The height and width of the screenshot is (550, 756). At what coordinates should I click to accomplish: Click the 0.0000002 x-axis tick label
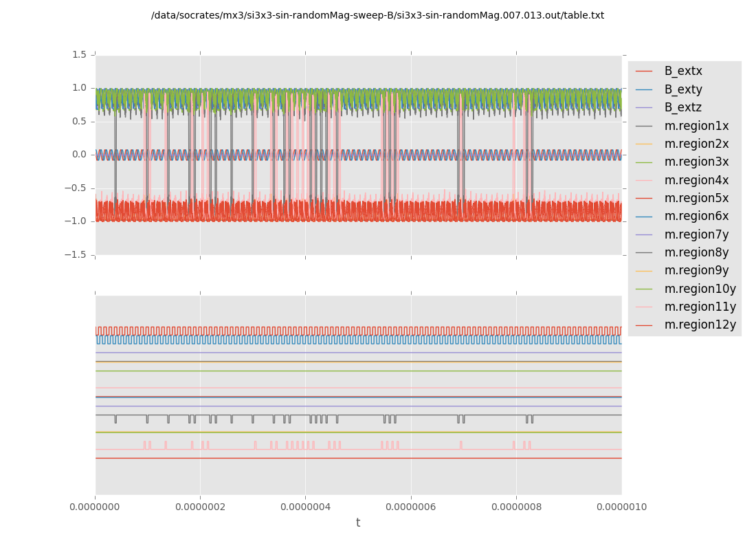point(200,507)
